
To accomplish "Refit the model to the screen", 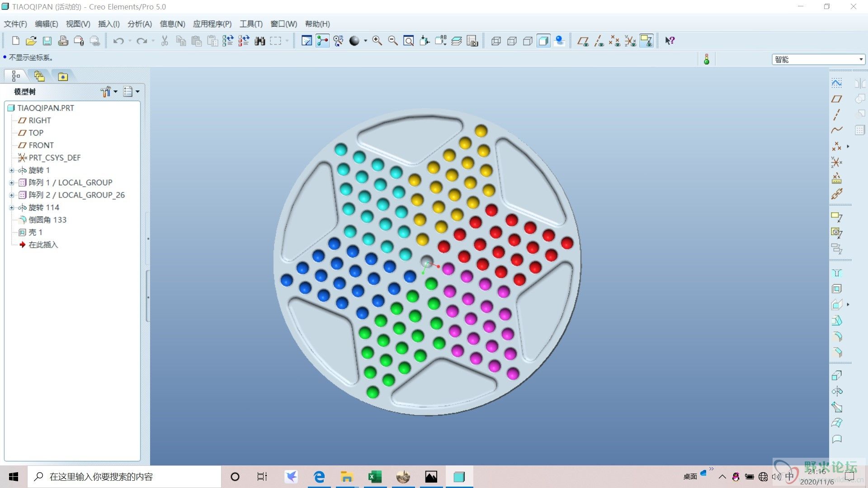I will [409, 41].
